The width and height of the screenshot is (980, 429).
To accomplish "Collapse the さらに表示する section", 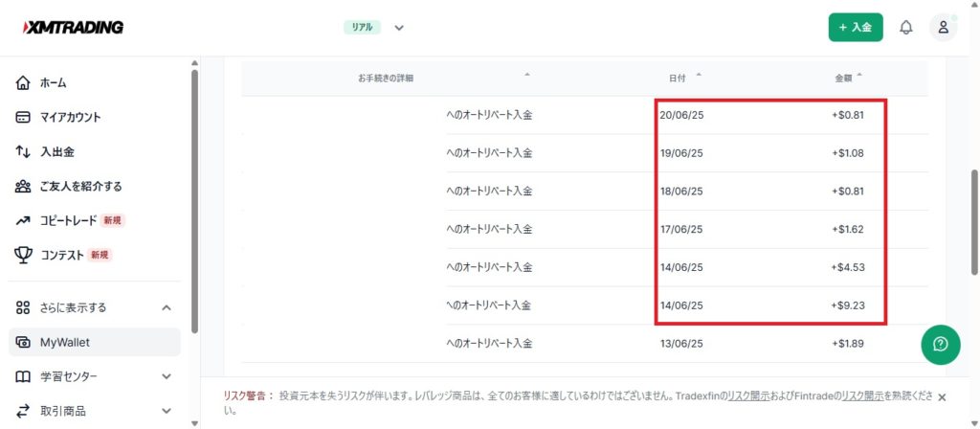I will click(167, 307).
